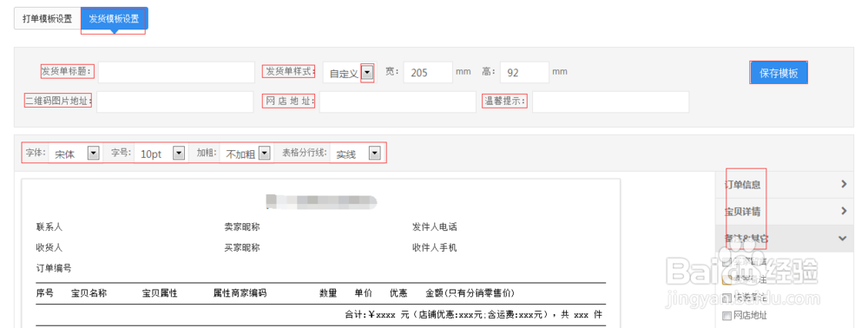Tick the 网店地址 checkbox in side panel
This screenshot has height=328, width=868.
[727, 316]
